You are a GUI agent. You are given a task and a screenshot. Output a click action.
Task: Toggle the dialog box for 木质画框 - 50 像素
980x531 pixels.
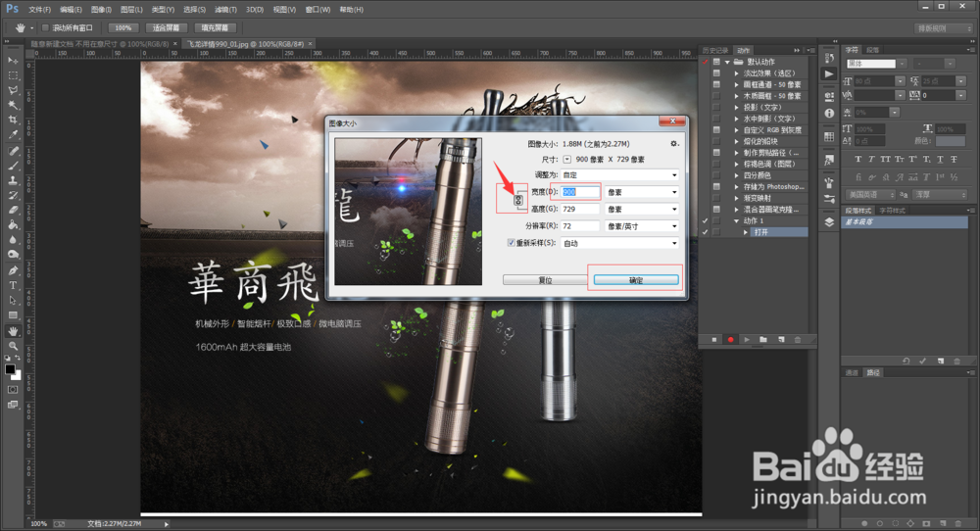716,96
